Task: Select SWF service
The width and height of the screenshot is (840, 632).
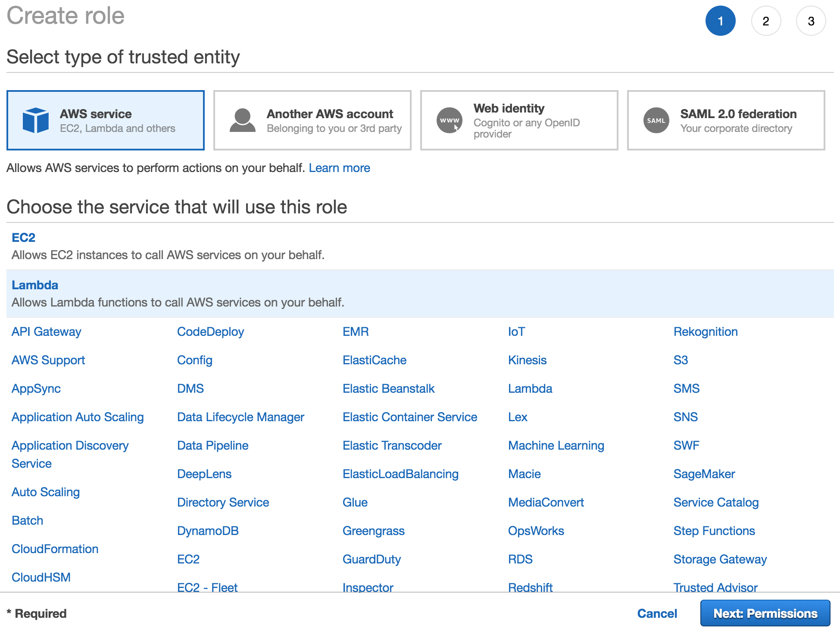Action: 686,445
